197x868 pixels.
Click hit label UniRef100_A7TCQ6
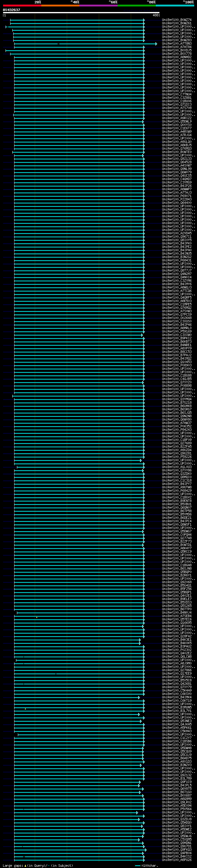(177, 291)
